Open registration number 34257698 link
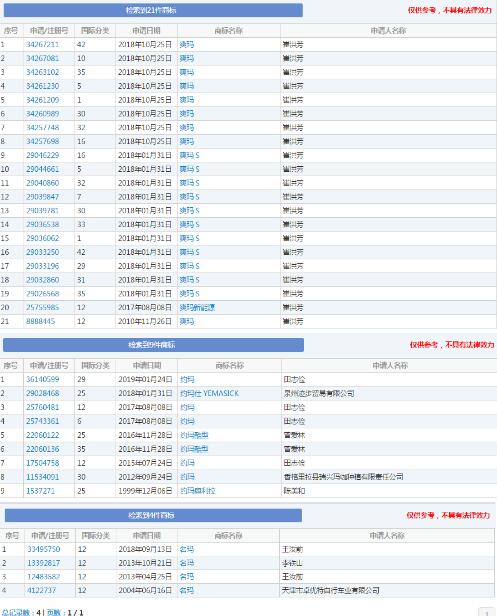 [42, 141]
